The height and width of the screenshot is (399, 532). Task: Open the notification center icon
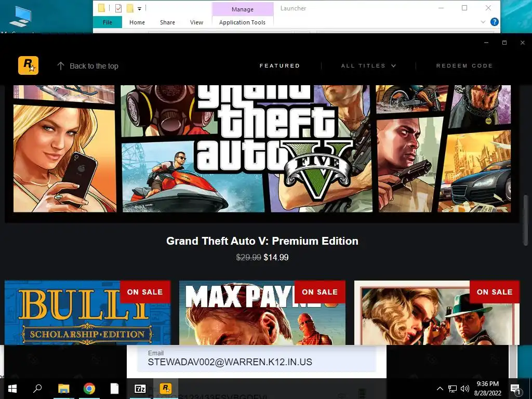(x=516, y=389)
